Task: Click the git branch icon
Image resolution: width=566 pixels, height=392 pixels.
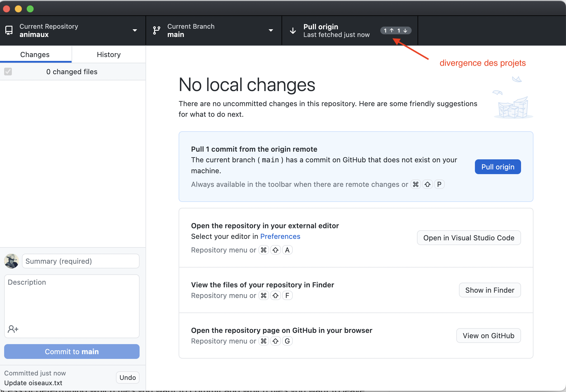Action: pos(156,30)
